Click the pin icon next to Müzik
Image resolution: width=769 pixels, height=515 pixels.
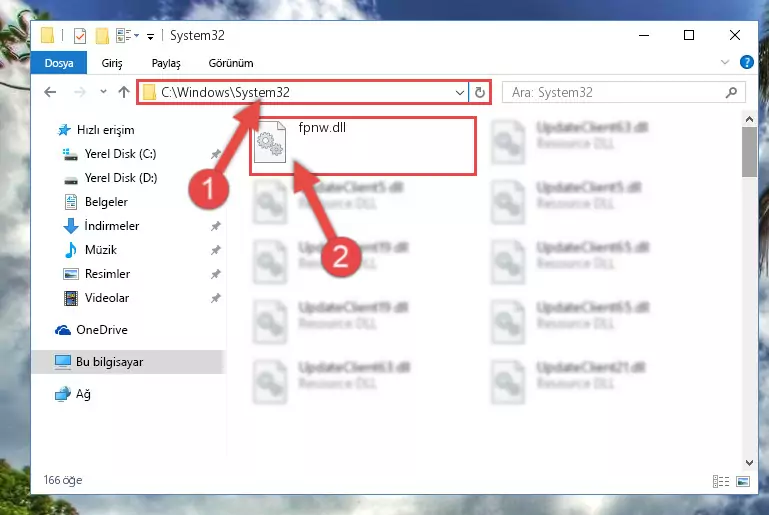[x=215, y=250]
